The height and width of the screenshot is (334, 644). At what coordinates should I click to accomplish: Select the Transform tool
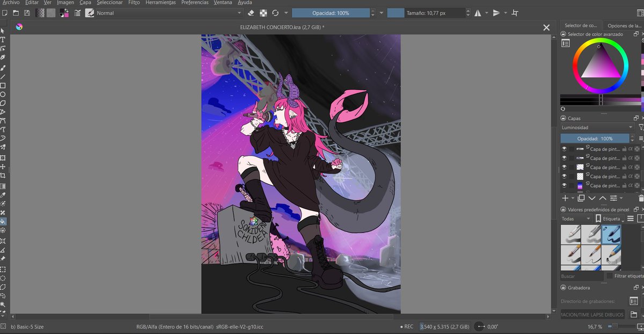pyautogui.click(x=3, y=158)
